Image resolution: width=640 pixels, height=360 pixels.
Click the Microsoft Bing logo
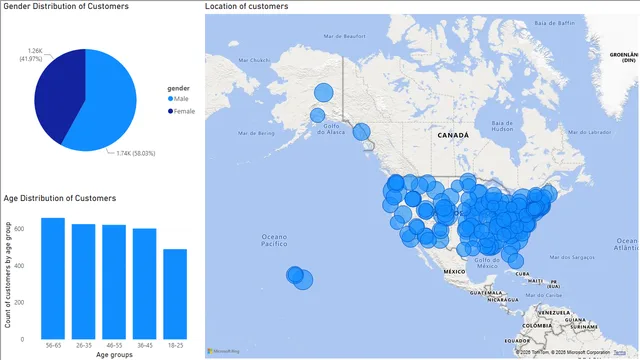[223, 351]
